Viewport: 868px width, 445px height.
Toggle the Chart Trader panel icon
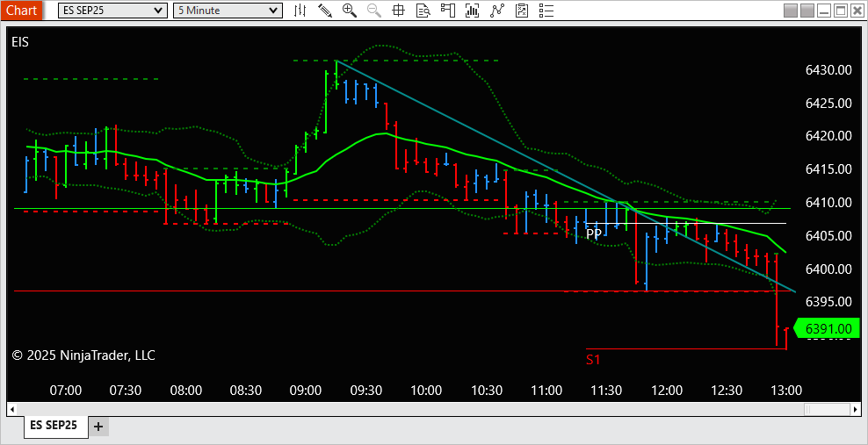pos(447,10)
